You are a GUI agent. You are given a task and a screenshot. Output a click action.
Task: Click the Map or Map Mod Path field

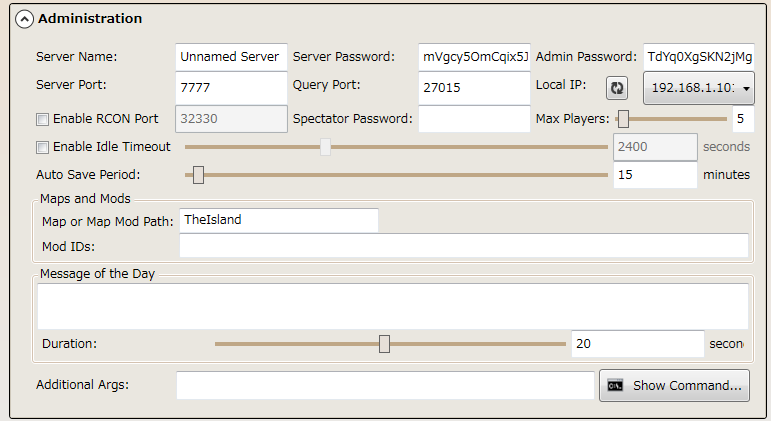pos(279,220)
